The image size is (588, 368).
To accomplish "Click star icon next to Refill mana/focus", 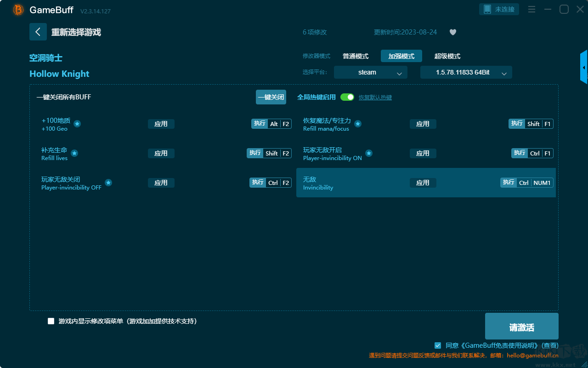I will 358,124.
